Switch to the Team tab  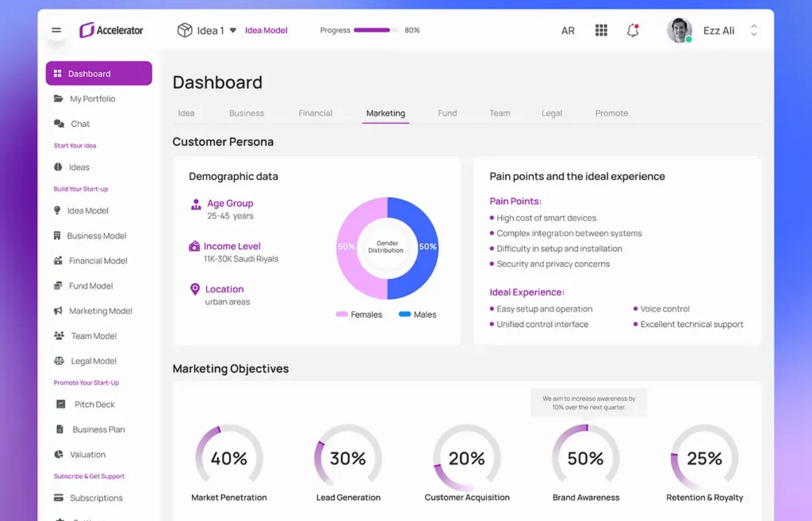pos(500,113)
